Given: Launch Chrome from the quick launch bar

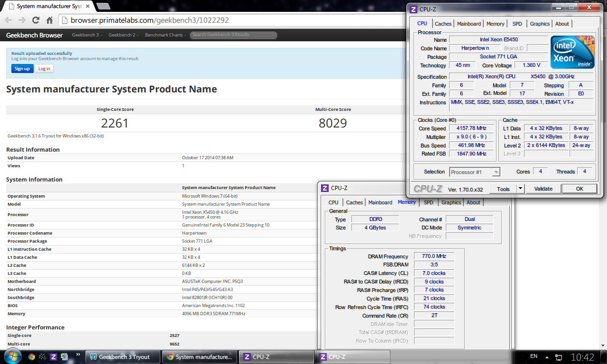Looking at the screenshot, I should (32, 357).
